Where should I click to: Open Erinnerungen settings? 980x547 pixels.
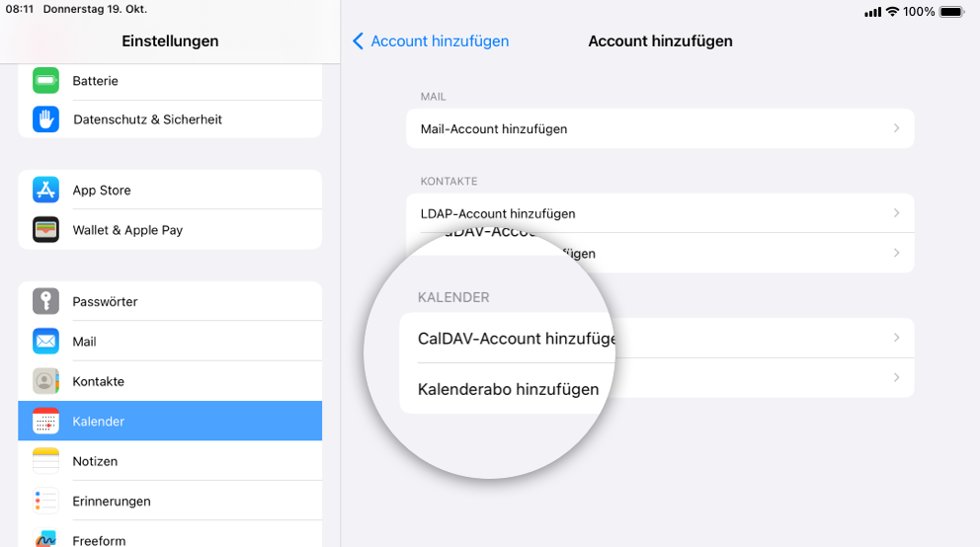click(x=170, y=501)
